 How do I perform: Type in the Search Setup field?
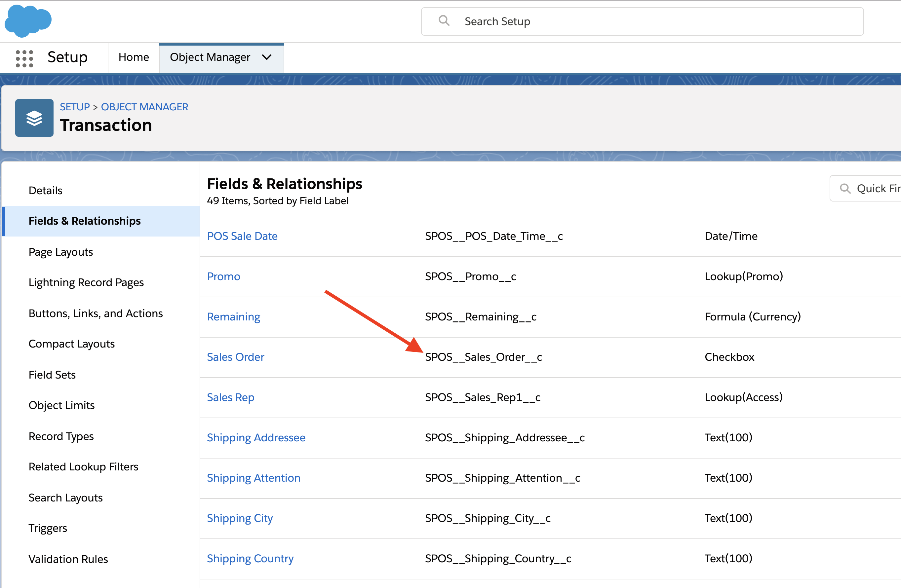(x=644, y=21)
